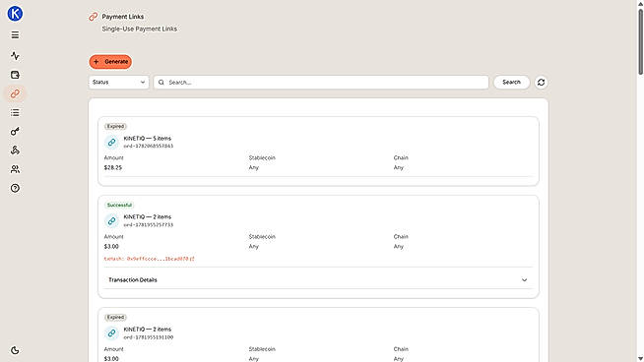Click 'KINETIQ — 5 items' title
Screen dimensions: 644x362
[148, 139]
